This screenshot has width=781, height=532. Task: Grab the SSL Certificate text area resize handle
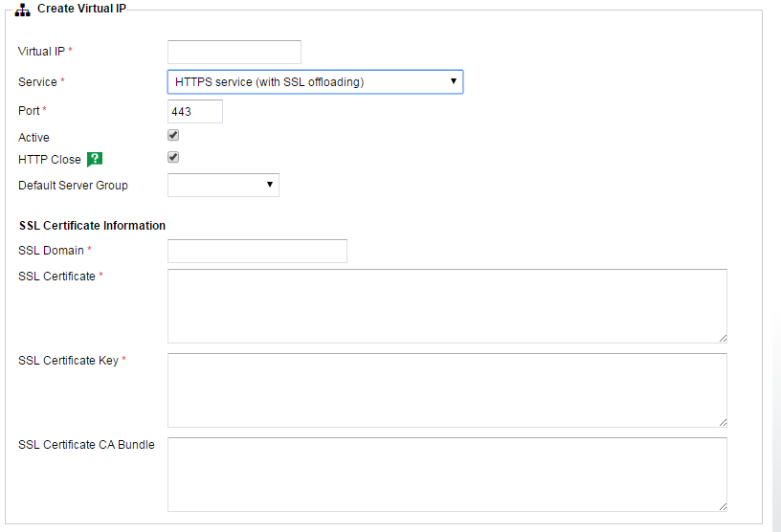(722, 337)
